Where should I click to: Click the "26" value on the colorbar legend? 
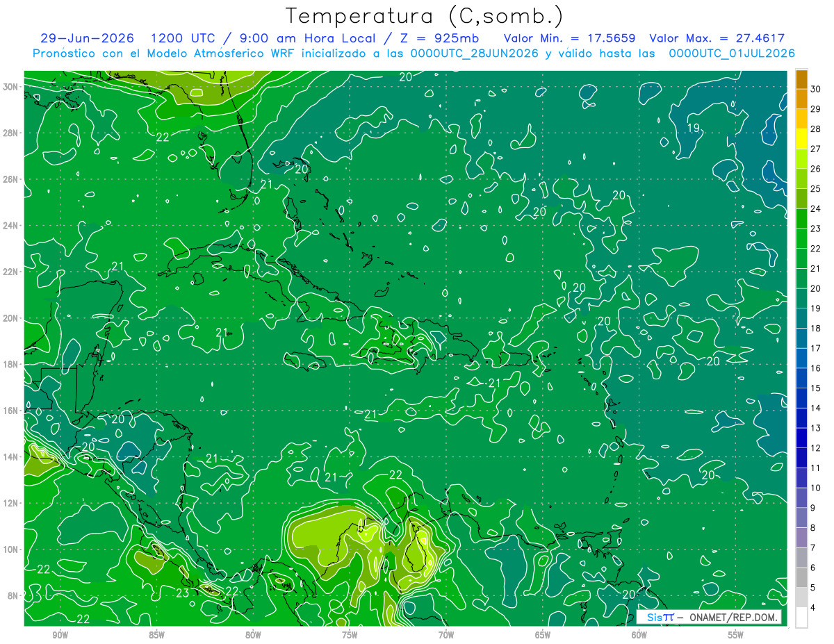point(817,169)
